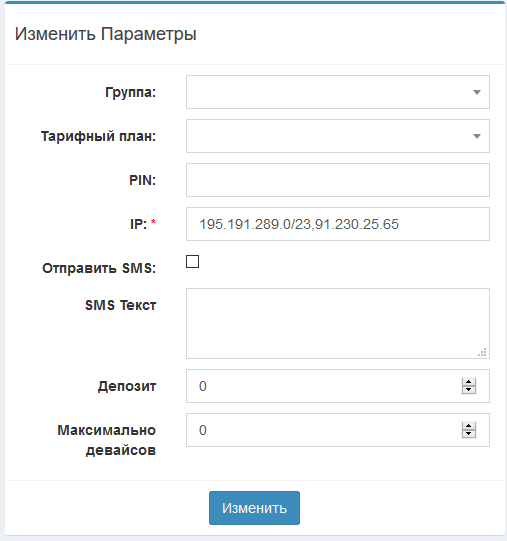
Task: Submit the form with Изменить button
Action: click(x=254, y=508)
